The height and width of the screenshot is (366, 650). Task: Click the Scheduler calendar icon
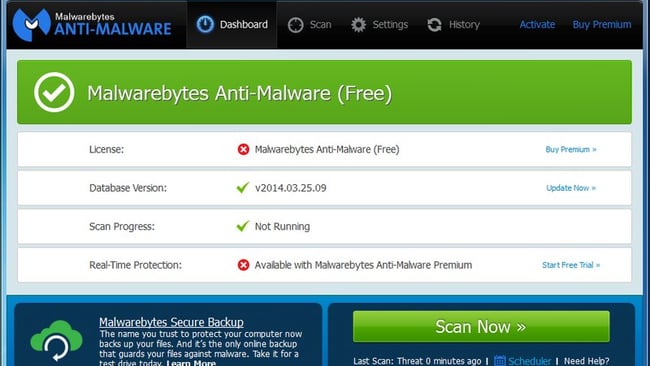tap(500, 361)
